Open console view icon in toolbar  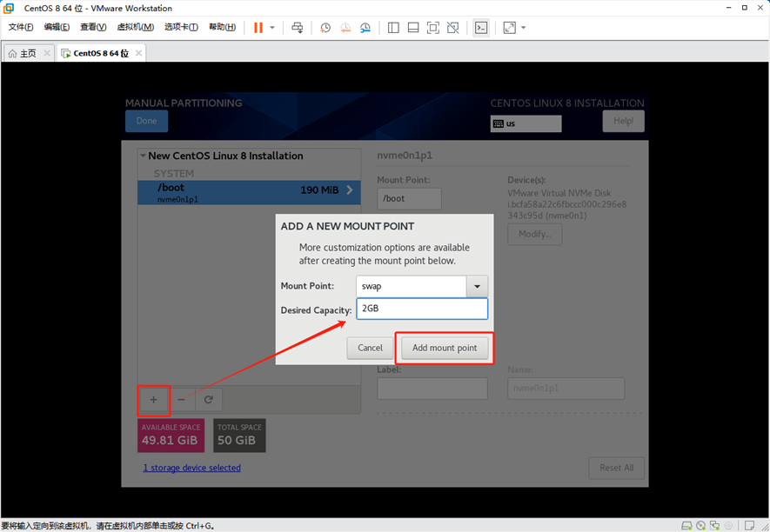click(x=481, y=28)
